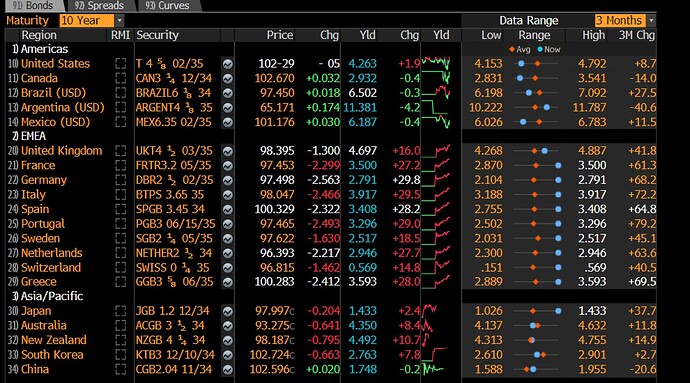View the Argentina yield sparkline chart
The height and width of the screenshot is (383, 690).
pyautogui.click(x=436, y=108)
